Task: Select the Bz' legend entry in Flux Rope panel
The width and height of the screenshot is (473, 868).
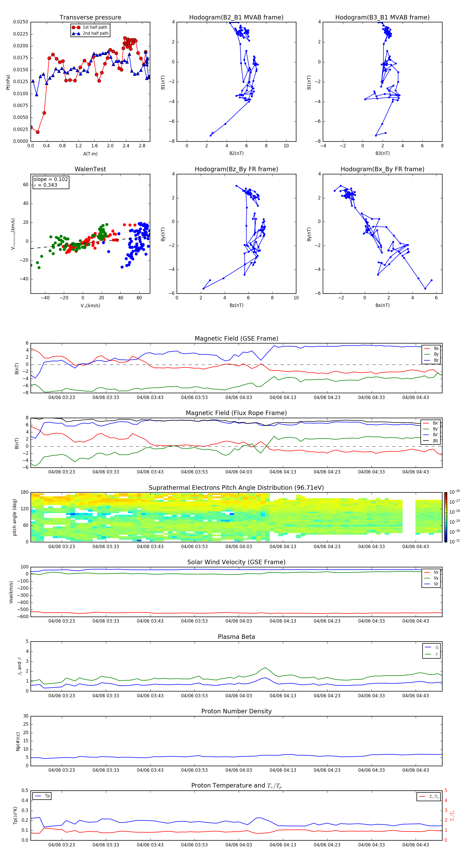Action: coord(431,435)
